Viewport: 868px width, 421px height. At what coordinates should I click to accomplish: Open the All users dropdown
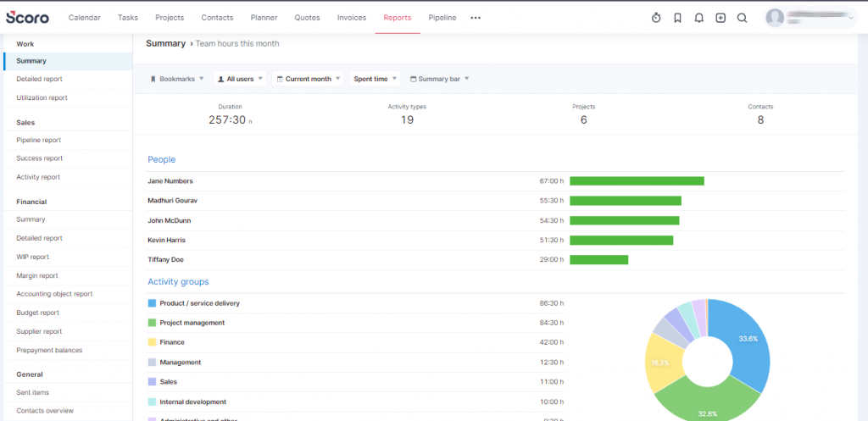(240, 79)
